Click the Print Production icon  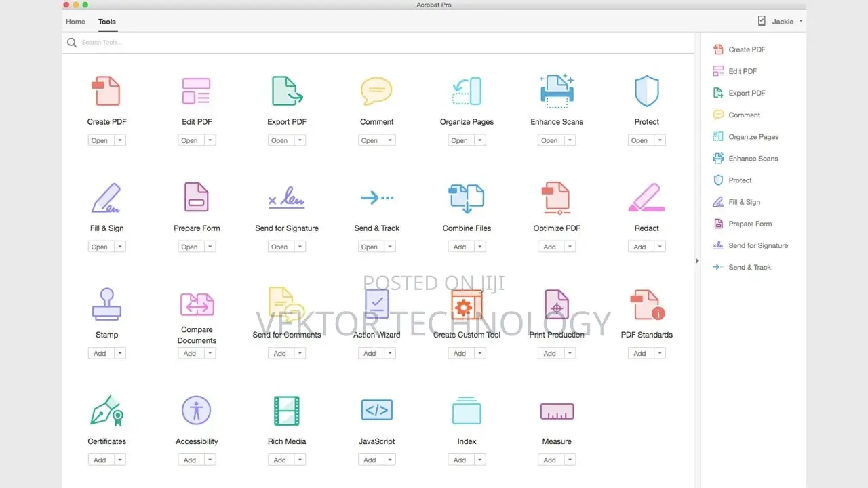click(557, 304)
